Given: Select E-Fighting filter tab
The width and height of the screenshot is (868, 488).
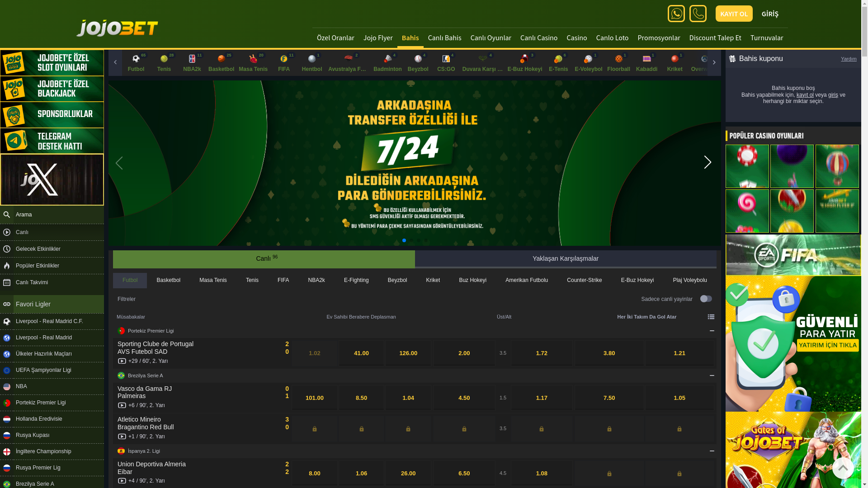Looking at the screenshot, I should (x=356, y=280).
